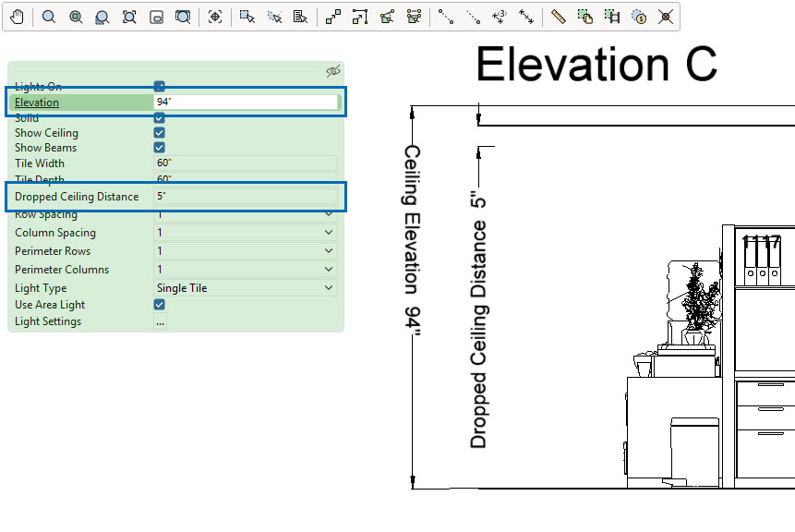This screenshot has width=795, height=532.
Task: Click the two connected squares scale icon
Action: (333, 17)
